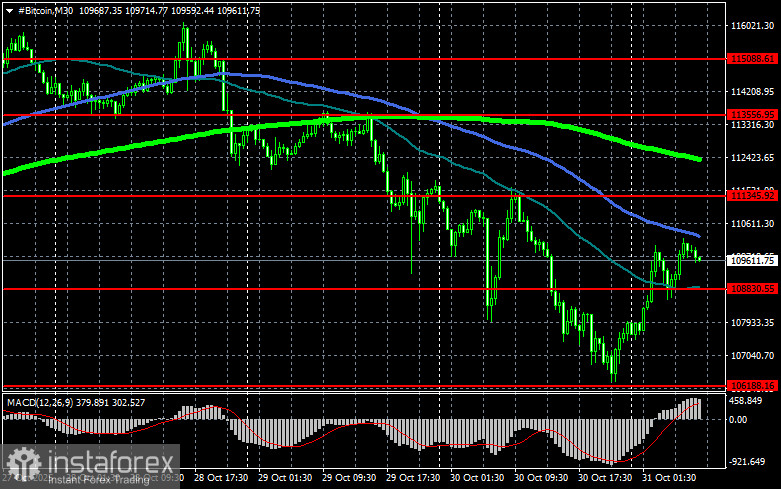781x489 pixels.
Task: Click the 113556.95 red price level label
Action: 753,115
